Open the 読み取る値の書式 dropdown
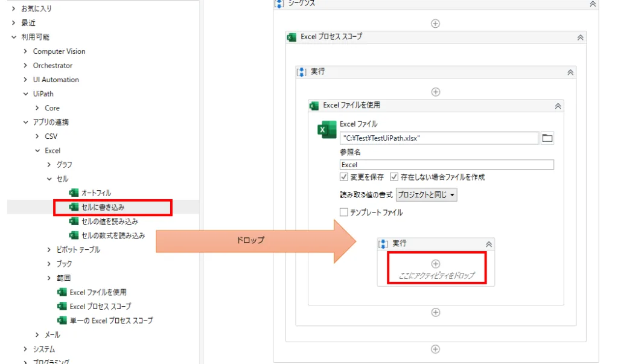618x364 pixels. [x=427, y=195]
